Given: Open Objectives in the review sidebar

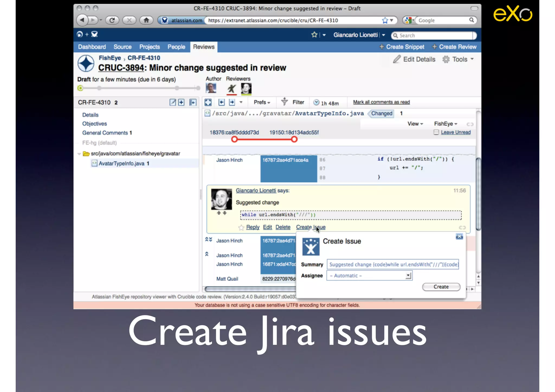Looking at the screenshot, I should [x=95, y=124].
